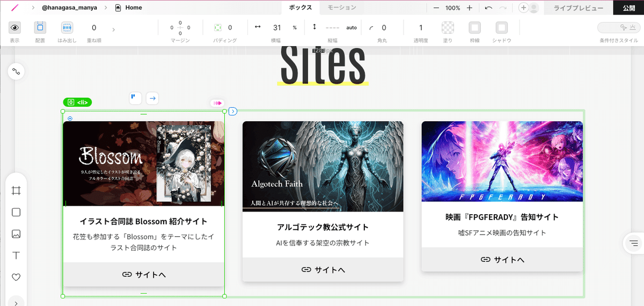Expand more options after 重ね順
Image resolution: width=644 pixels, height=306 pixels.
(113, 29)
